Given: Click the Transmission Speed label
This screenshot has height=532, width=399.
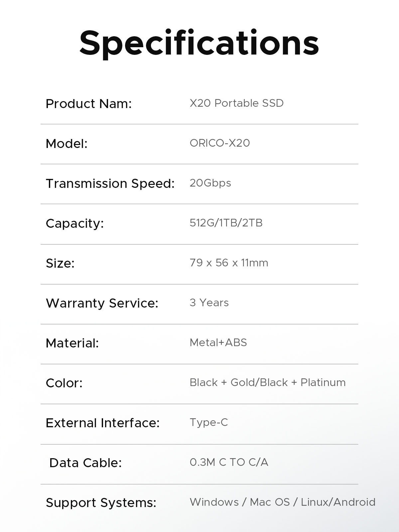Looking at the screenshot, I should pyautogui.click(x=110, y=184).
